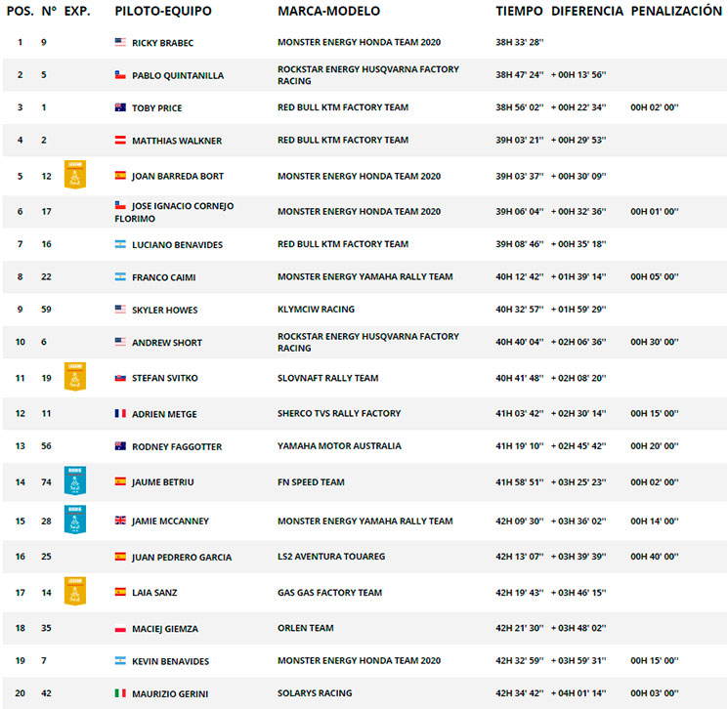Click the yellow Legend badge in Laia Sanz row
The height and width of the screenshot is (709, 728).
point(74,591)
